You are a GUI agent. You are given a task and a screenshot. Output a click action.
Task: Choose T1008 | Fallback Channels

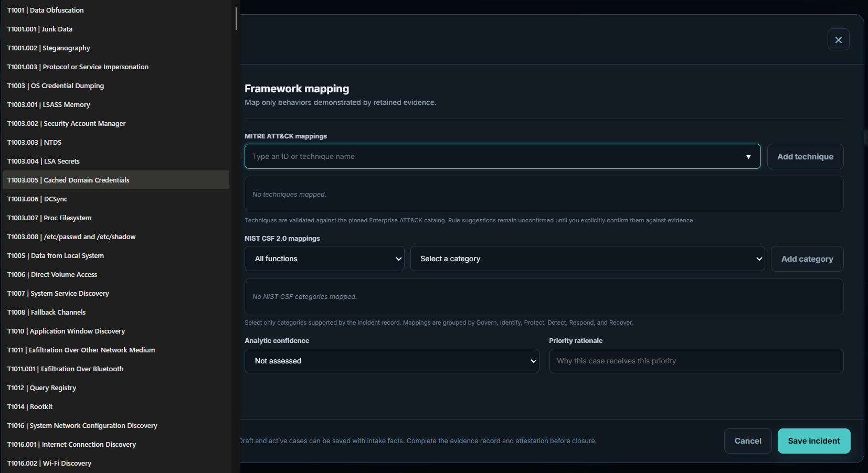[x=116, y=312]
